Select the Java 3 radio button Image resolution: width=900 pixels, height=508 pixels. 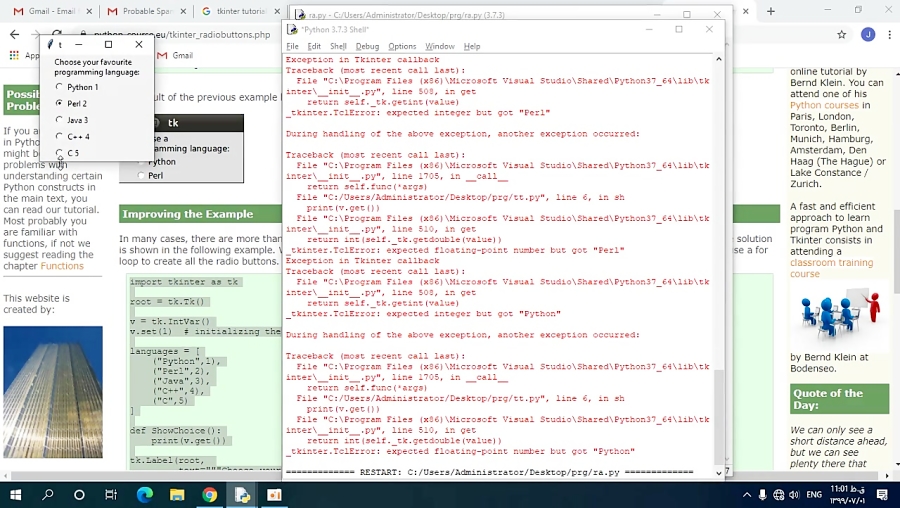(59, 120)
